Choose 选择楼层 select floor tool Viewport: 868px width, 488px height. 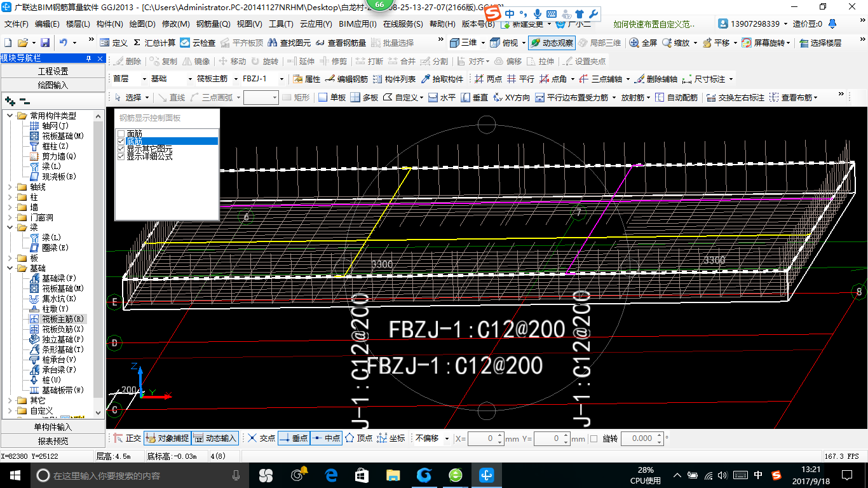tap(821, 43)
